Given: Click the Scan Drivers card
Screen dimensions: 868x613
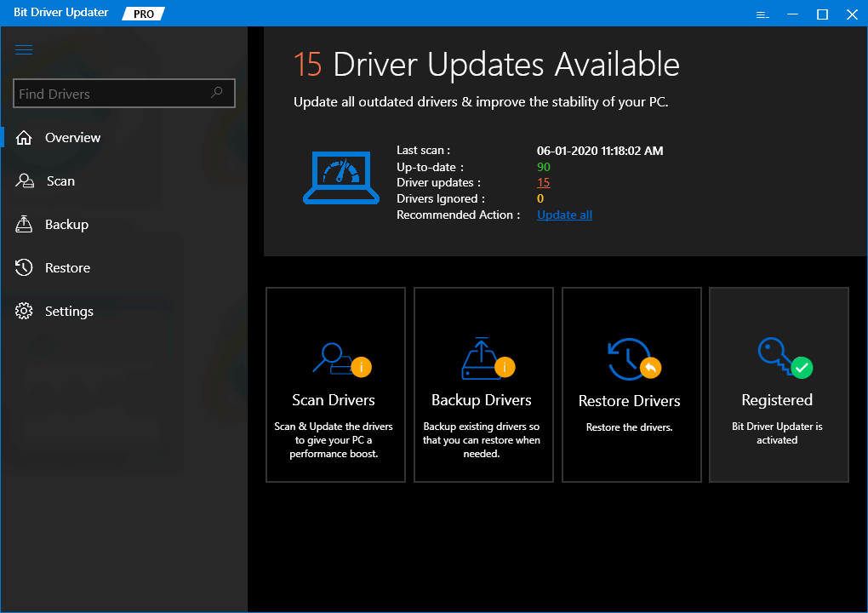Looking at the screenshot, I should [335, 385].
